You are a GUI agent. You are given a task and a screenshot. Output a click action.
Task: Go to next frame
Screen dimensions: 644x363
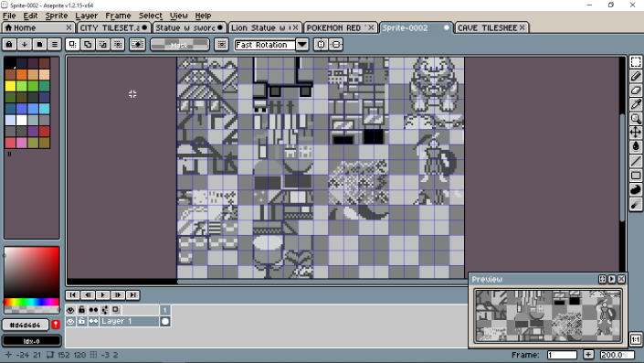pos(118,294)
